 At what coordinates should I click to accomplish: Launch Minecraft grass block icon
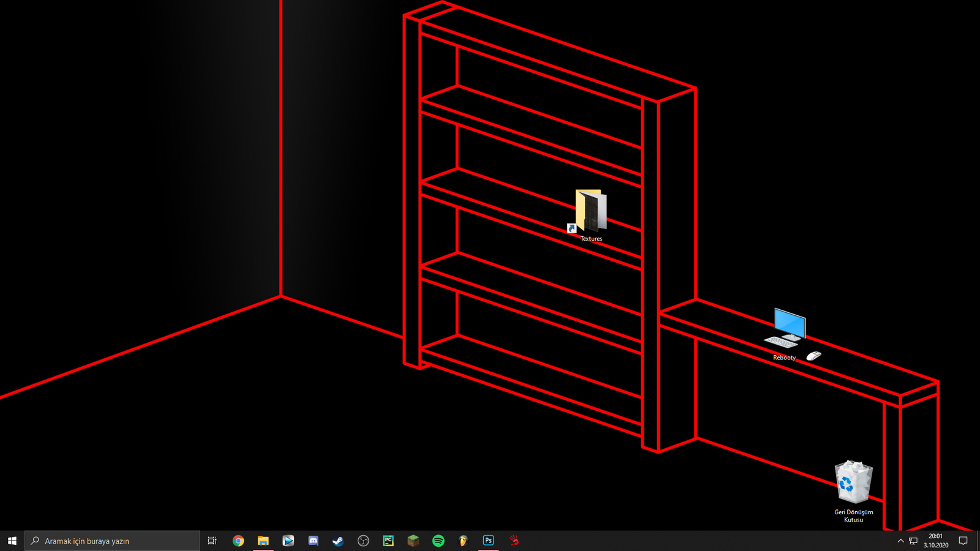413,541
